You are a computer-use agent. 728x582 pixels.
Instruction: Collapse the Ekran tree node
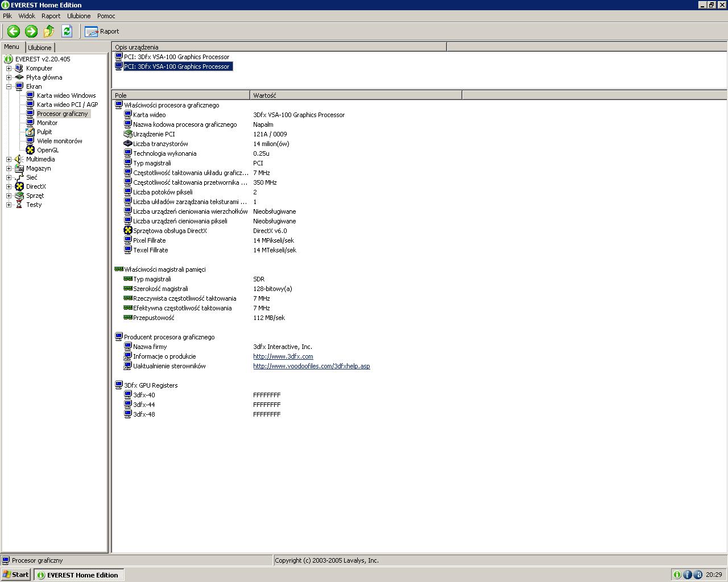coord(9,86)
